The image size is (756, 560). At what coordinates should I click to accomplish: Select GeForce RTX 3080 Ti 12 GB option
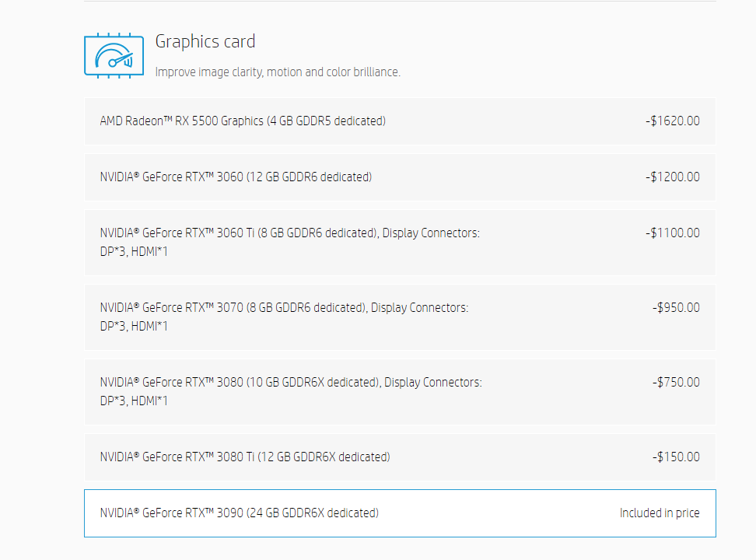tap(400, 457)
